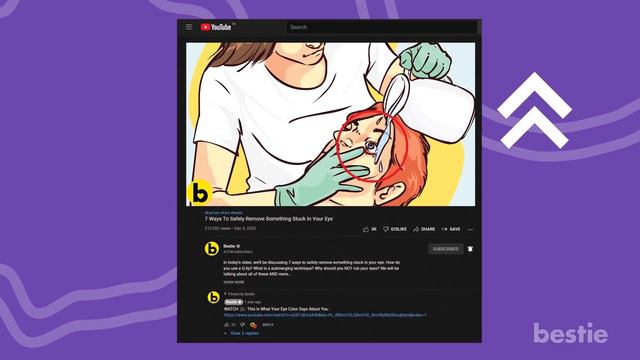This screenshot has height=360, width=640.
Task: Click the Bestie 'b' watermark on the video
Action: click(200, 192)
